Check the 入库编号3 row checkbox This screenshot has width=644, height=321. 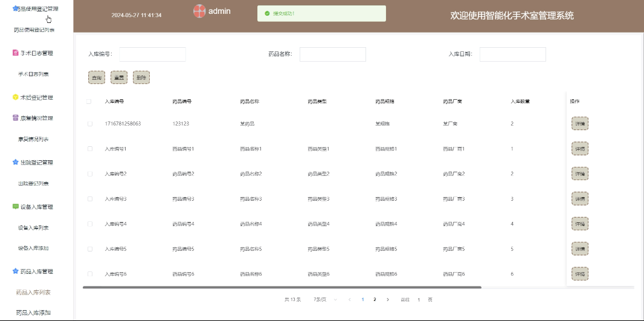(90, 199)
